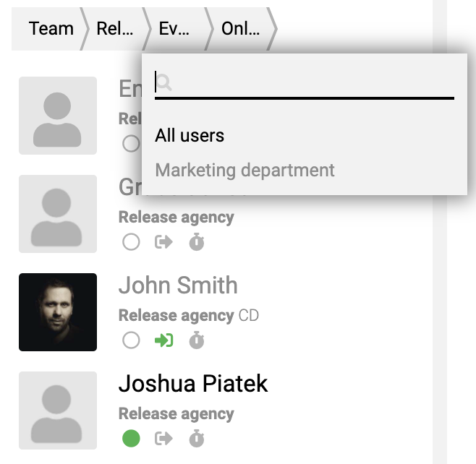Click the search magnifier icon in popup
The height and width of the screenshot is (464, 476).
tap(164, 82)
